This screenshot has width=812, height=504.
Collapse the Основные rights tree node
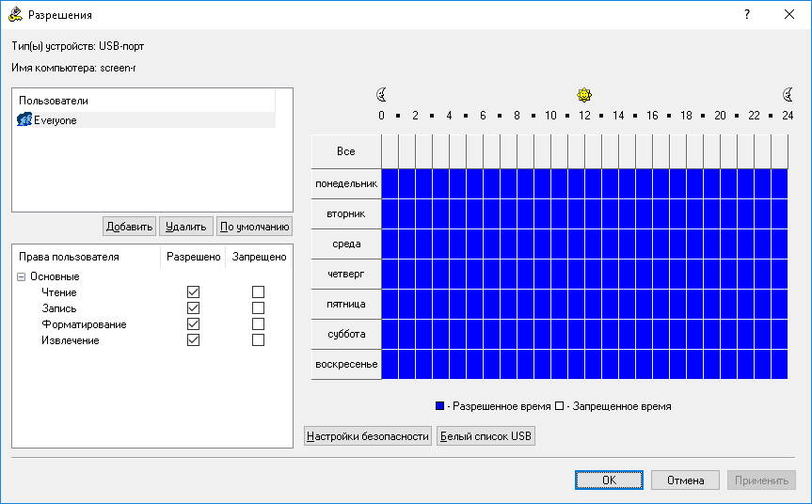21,276
